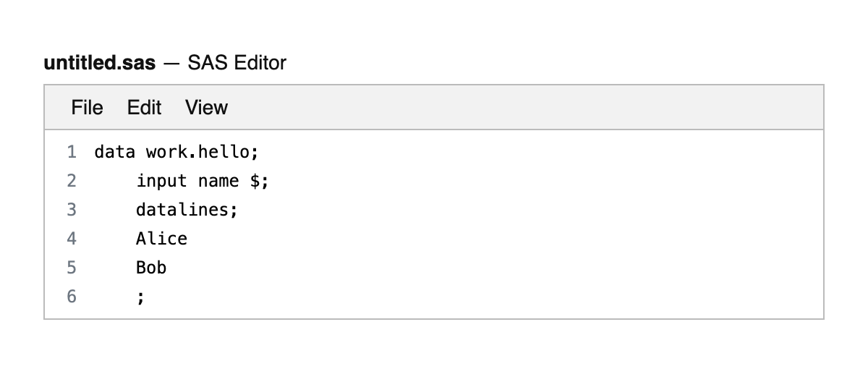Click the dollar sign on line 2
The image size is (868, 369).
(x=255, y=181)
